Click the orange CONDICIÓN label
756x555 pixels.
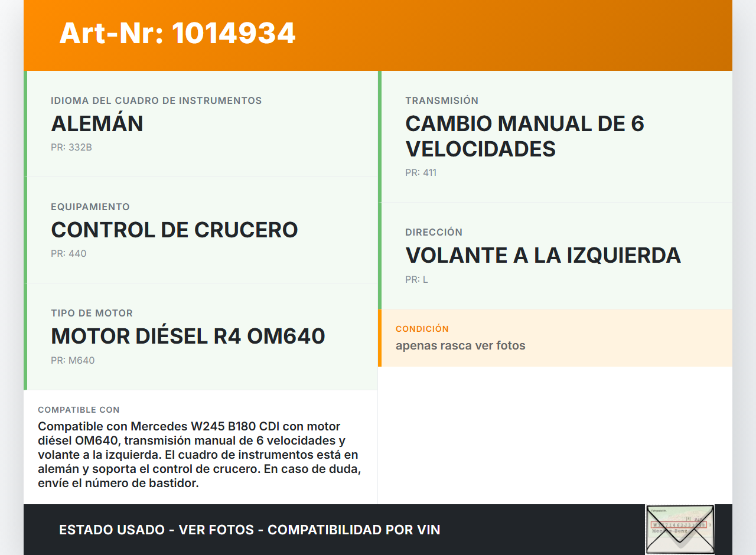pos(422,329)
